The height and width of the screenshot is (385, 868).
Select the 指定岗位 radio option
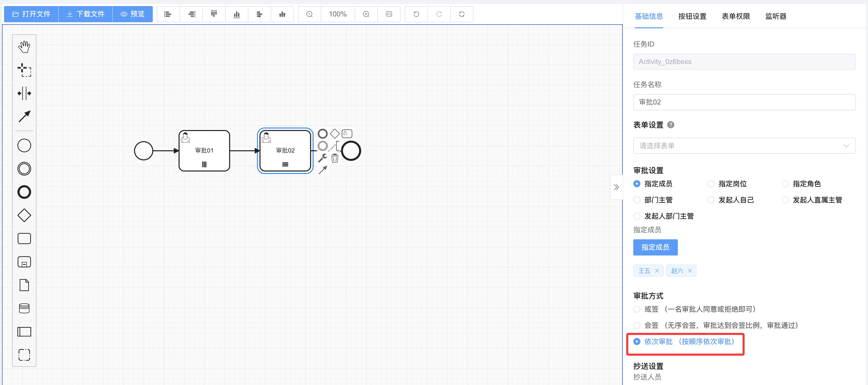click(711, 184)
